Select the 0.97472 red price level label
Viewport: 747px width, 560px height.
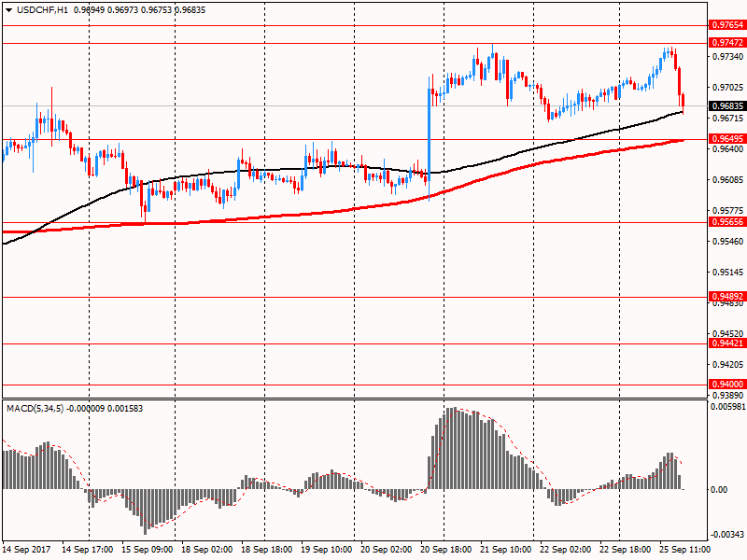(727, 42)
